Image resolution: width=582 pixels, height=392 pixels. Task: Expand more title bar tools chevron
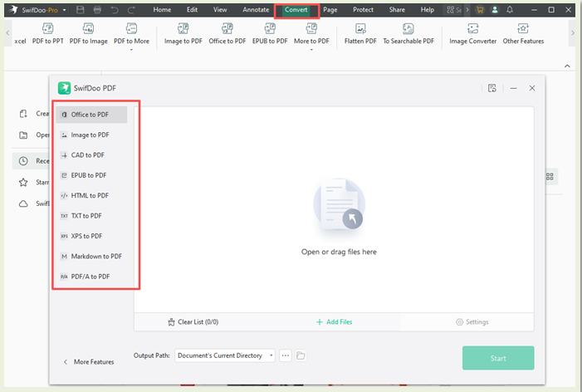click(x=467, y=10)
